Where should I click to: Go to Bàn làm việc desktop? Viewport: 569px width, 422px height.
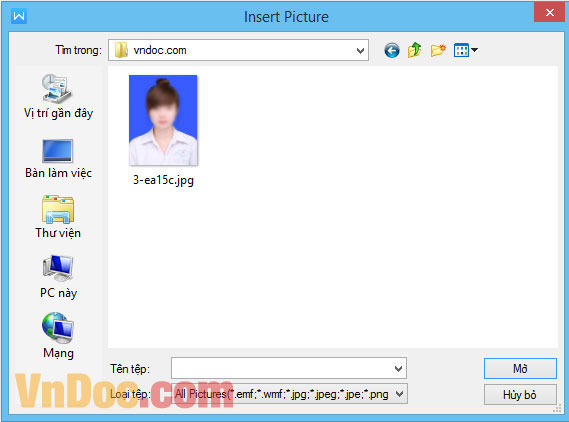58,159
